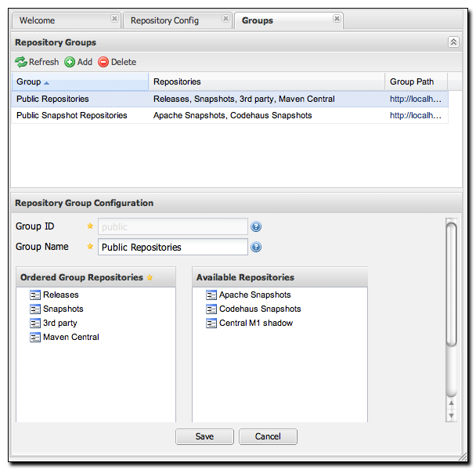Click help icon beside Group ID field
The image size is (476, 470).
(256, 227)
